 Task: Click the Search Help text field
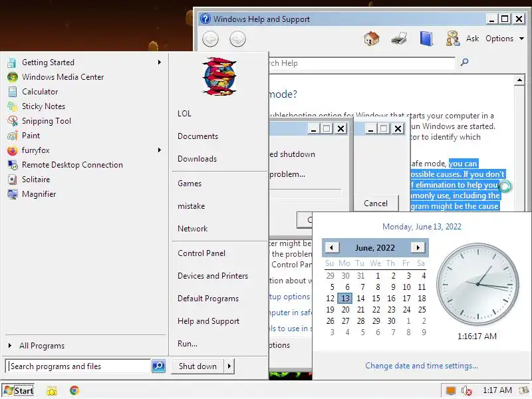pos(362,63)
